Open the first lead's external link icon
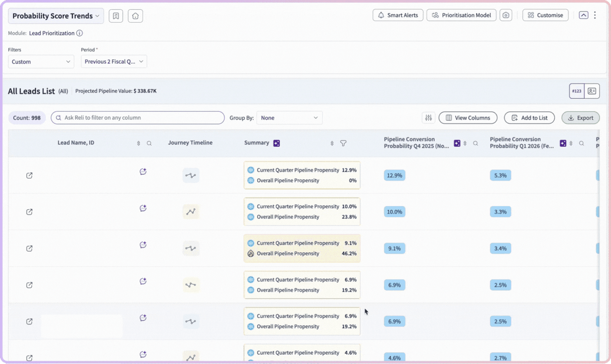 pos(29,175)
